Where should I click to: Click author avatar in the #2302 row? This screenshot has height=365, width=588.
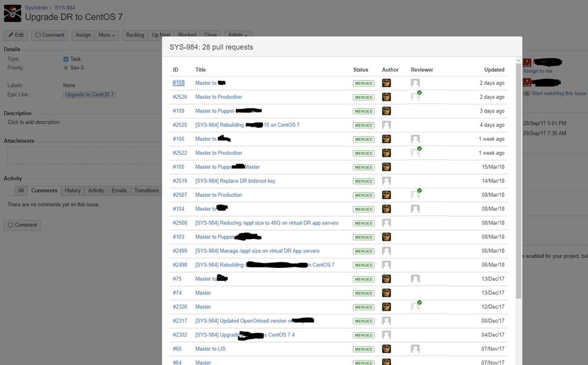(386, 334)
